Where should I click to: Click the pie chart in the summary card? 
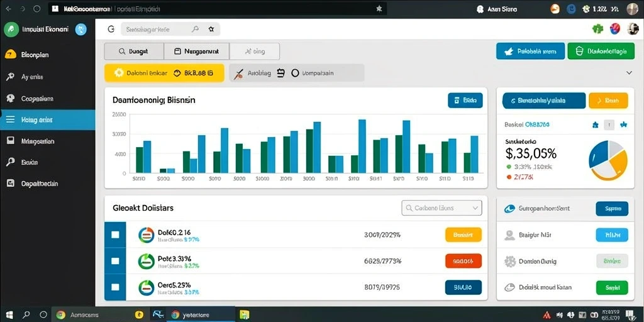pos(608,160)
